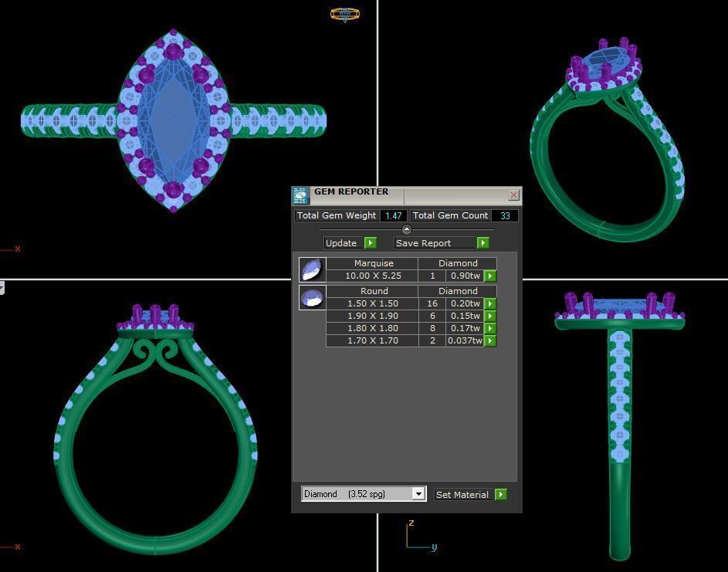
Task: Click the Marquise shape header cell
Action: coord(372,263)
